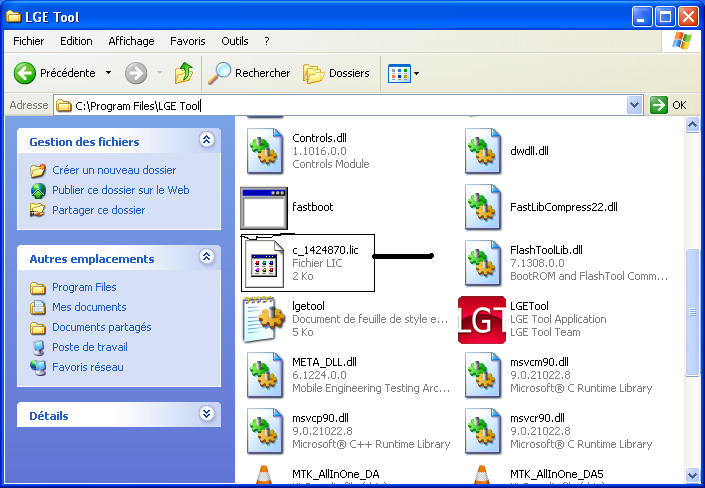Click Créer un nouveau dossier link
Viewport: 705px width, 488px height.
tap(114, 170)
